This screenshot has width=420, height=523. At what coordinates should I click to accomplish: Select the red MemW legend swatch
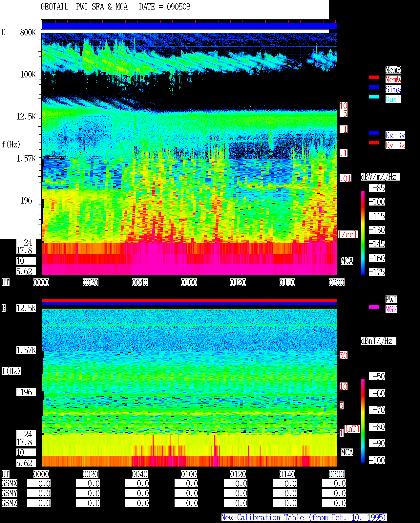click(x=374, y=77)
